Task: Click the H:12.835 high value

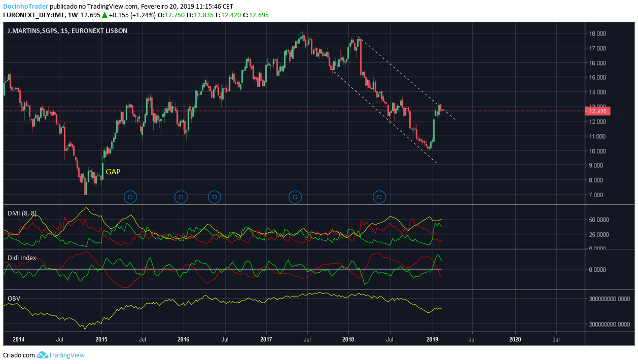Action: (200, 15)
